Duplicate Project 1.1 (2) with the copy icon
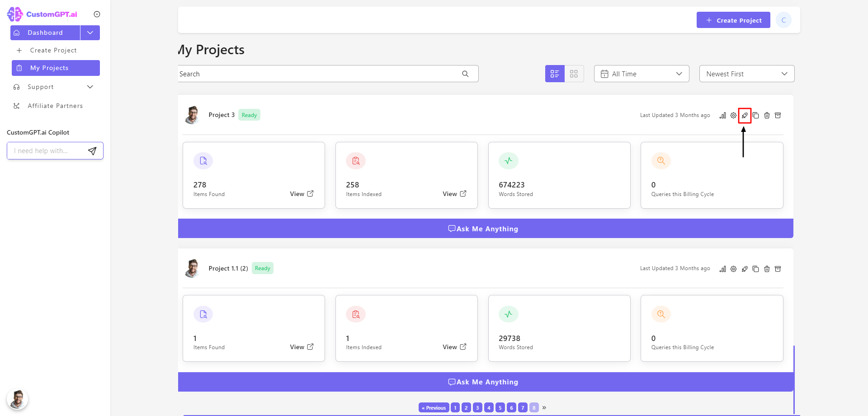The image size is (868, 416). pos(756,269)
